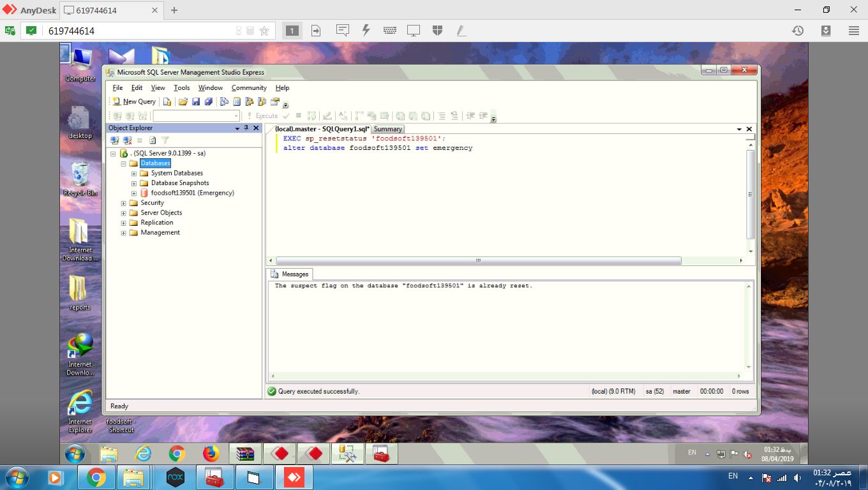Open the AnyDesk chat icon
Image resolution: width=868 pixels, height=490 pixels.
pos(343,31)
